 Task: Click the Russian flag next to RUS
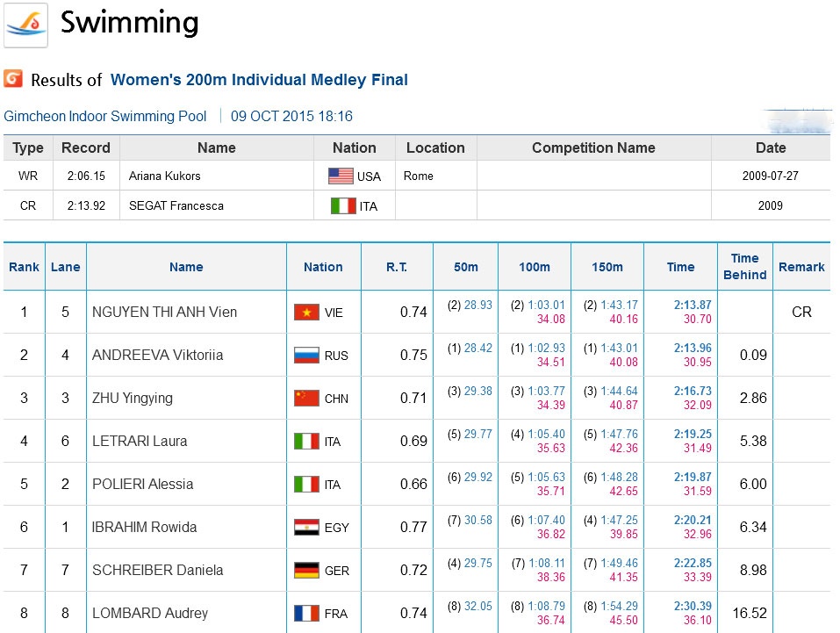306,356
